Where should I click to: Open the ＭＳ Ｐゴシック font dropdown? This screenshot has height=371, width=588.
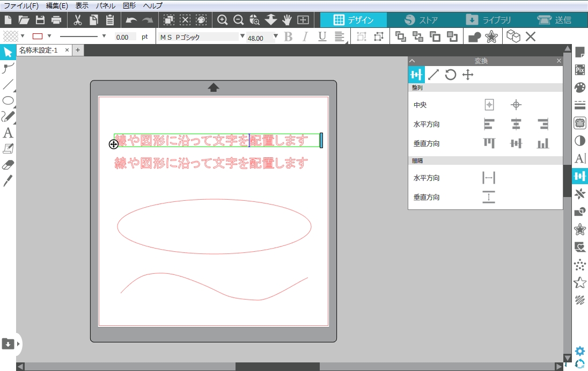[242, 37]
